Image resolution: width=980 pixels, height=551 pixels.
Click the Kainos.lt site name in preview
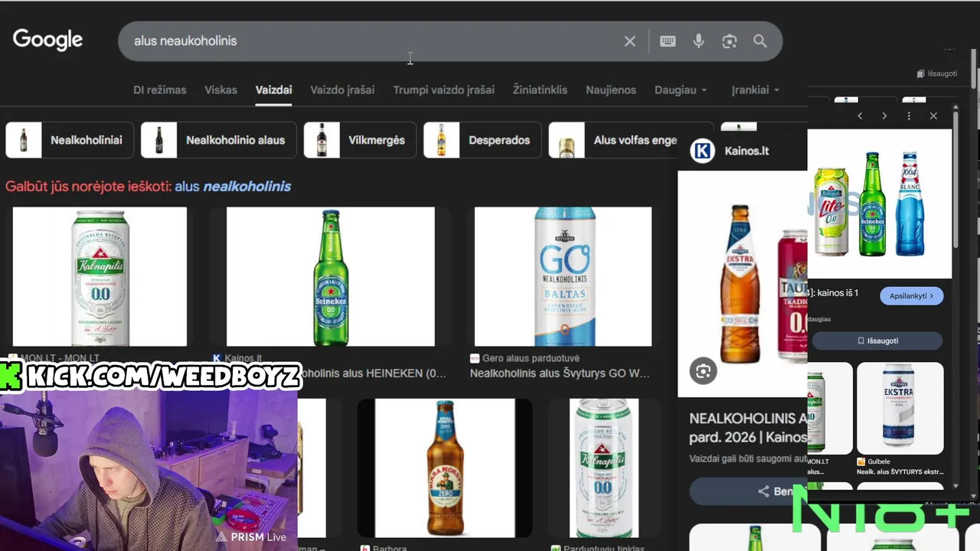coord(746,151)
